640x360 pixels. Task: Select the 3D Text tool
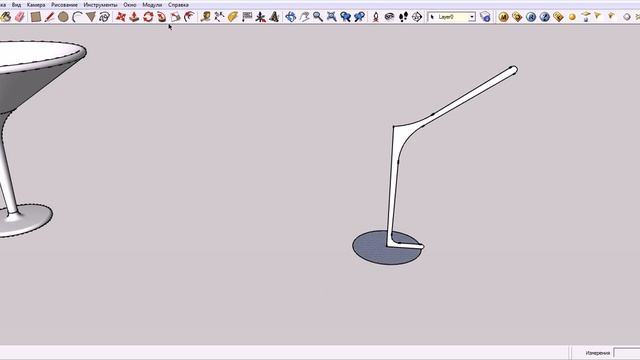(274, 17)
